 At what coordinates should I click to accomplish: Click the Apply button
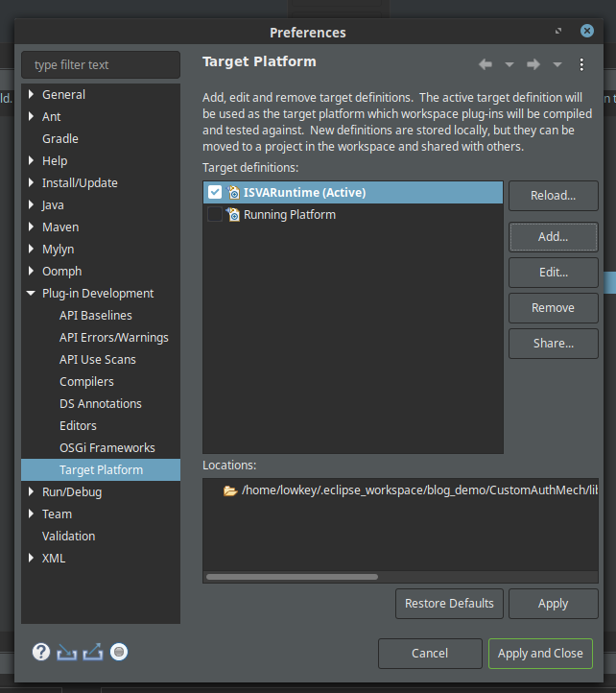554,604
